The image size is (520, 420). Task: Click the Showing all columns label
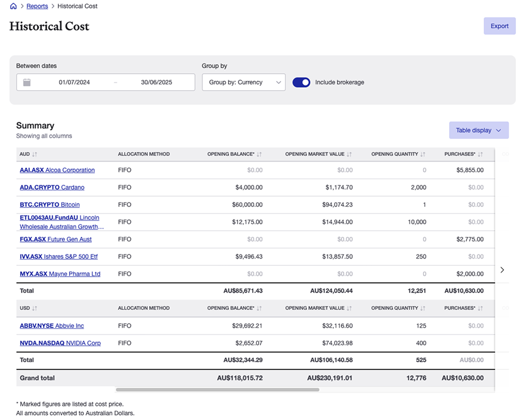click(x=44, y=136)
